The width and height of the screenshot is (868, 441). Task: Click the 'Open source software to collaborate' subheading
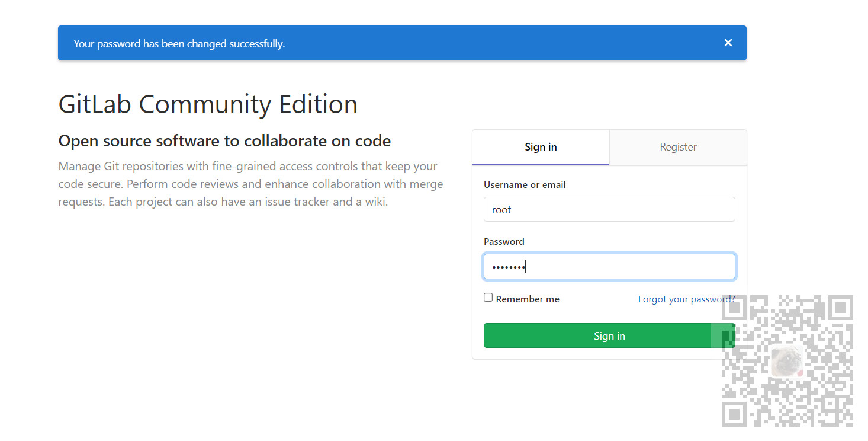[x=224, y=141]
